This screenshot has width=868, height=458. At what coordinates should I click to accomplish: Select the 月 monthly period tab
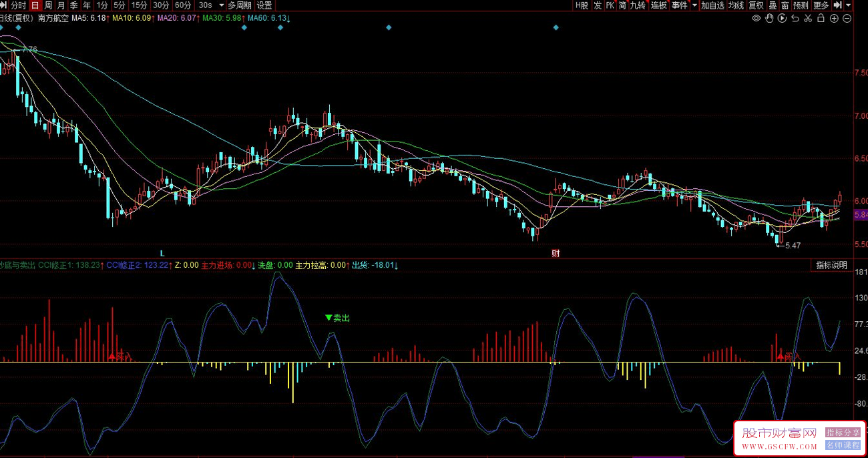pyautogui.click(x=61, y=5)
